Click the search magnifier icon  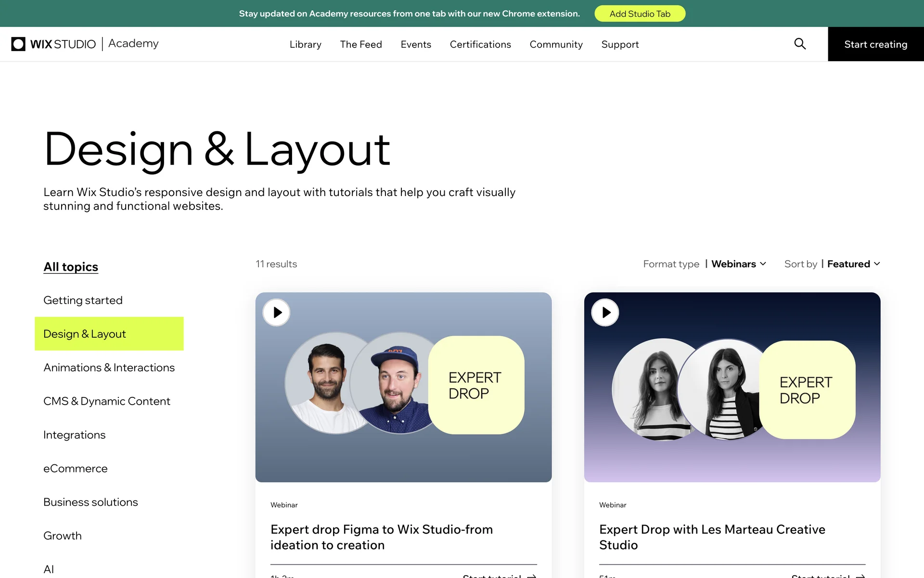[x=800, y=44]
